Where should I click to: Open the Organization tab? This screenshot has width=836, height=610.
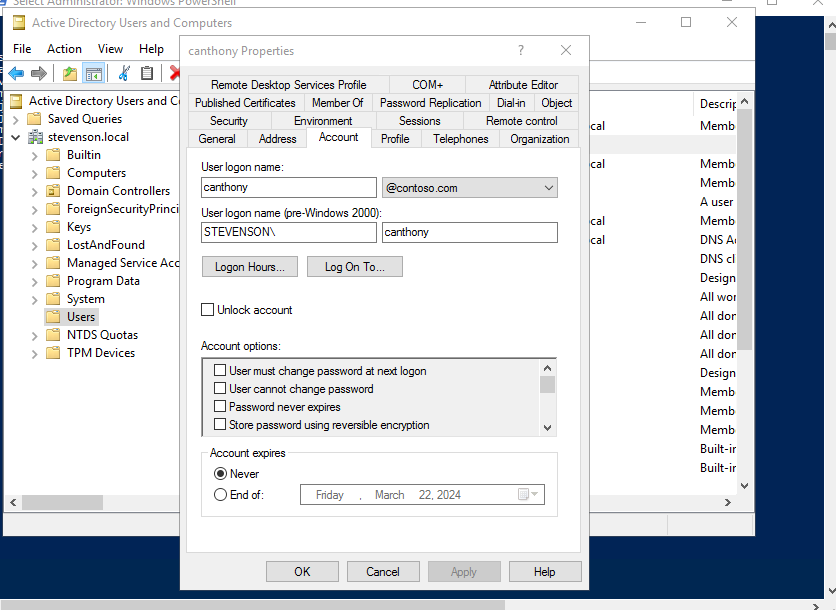pos(539,139)
